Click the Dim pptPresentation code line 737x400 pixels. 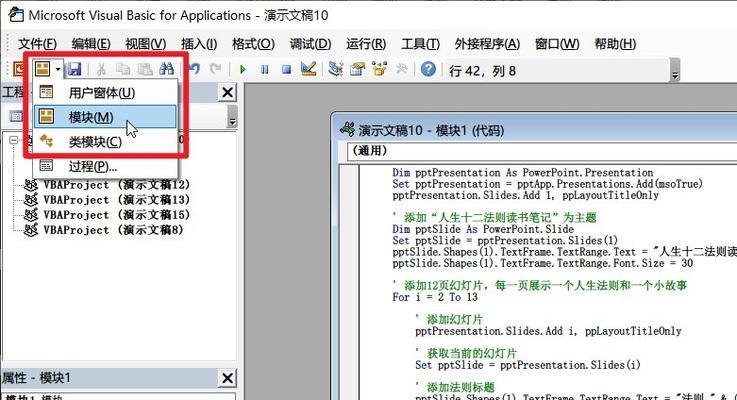click(523, 173)
